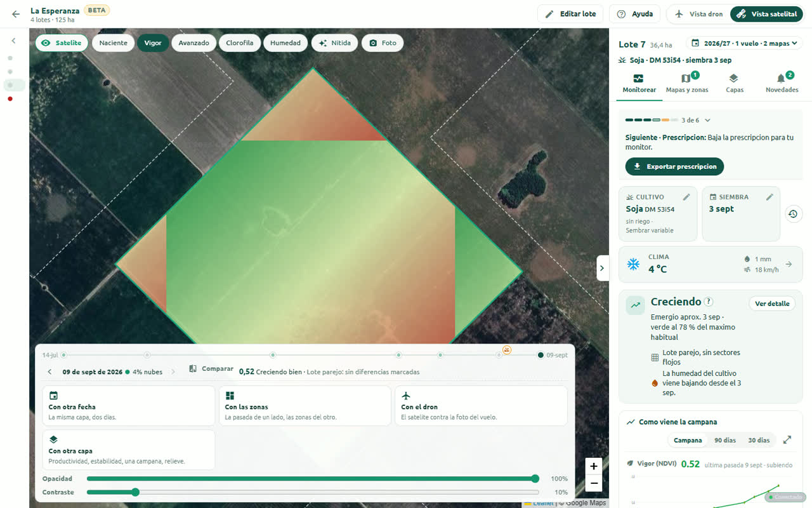Click the back arrow beside La Esperanza
812x508 pixels.
[x=16, y=14]
